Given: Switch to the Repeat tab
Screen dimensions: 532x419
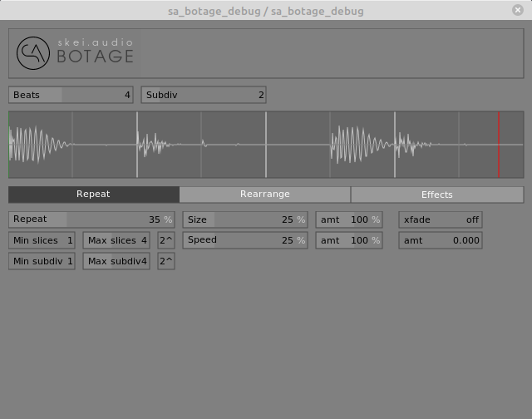Looking at the screenshot, I should 94,195.
